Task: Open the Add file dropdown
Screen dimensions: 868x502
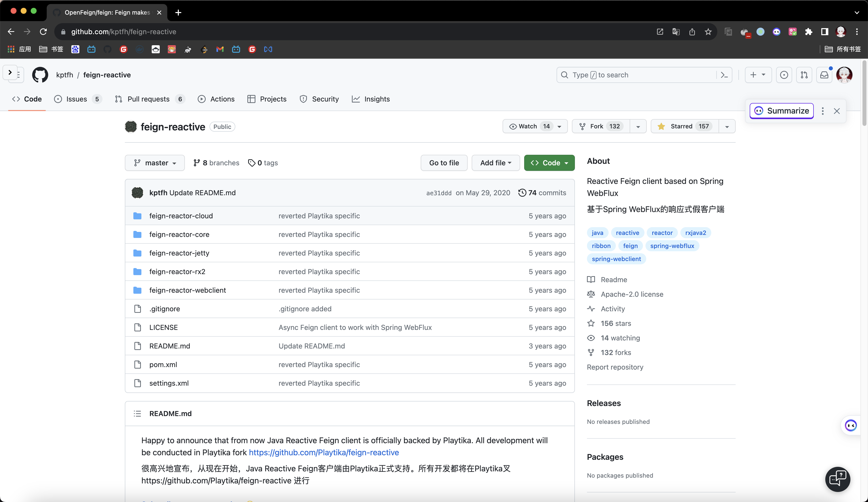Action: click(x=495, y=163)
